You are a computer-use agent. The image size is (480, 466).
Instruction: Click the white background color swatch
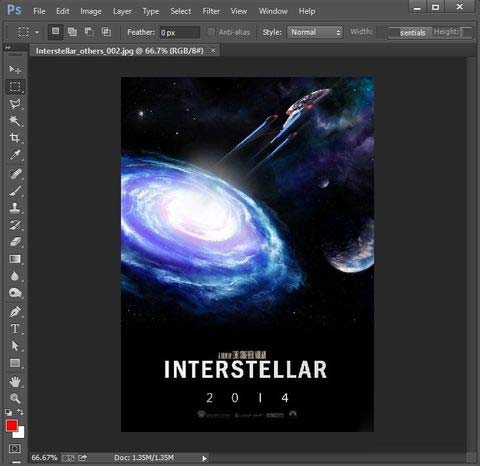(20, 433)
